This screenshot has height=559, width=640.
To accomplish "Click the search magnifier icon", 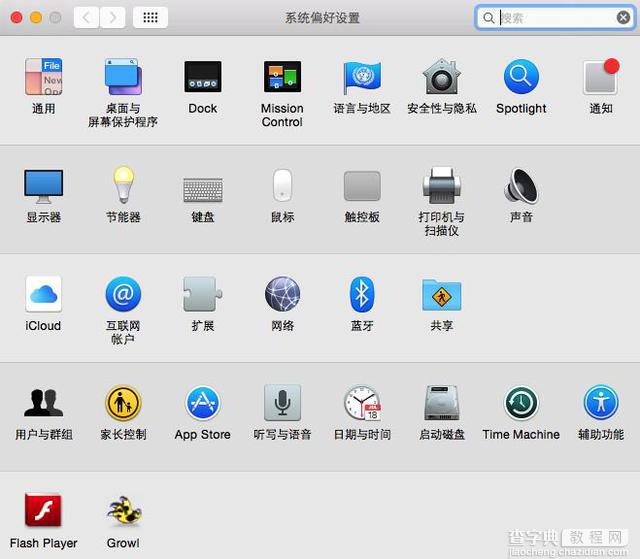I will point(488,18).
